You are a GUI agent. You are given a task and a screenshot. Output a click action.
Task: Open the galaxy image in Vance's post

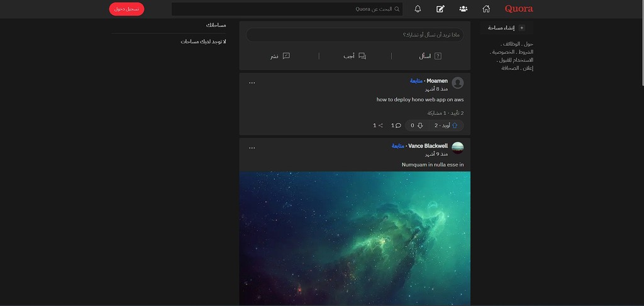click(355, 238)
